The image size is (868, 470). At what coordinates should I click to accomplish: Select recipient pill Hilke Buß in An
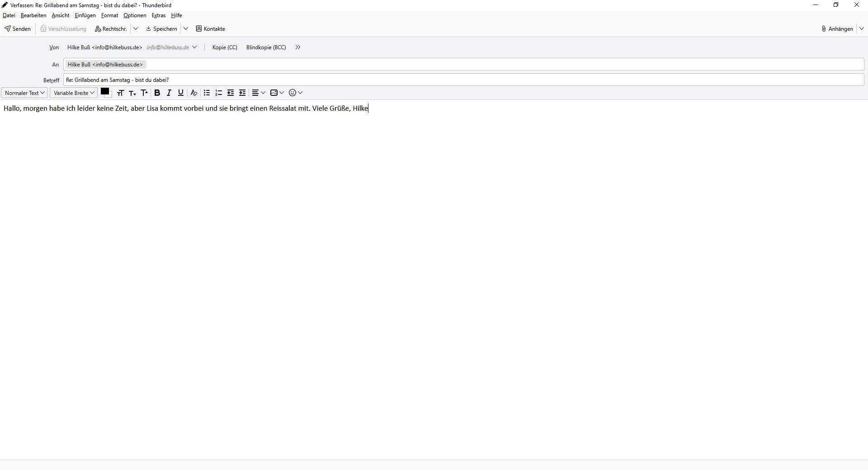click(x=105, y=65)
